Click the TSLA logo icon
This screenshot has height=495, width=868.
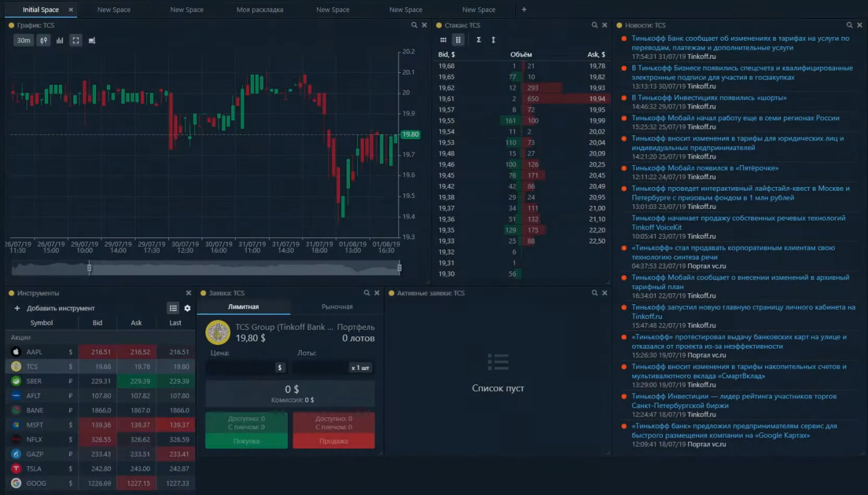pos(16,468)
